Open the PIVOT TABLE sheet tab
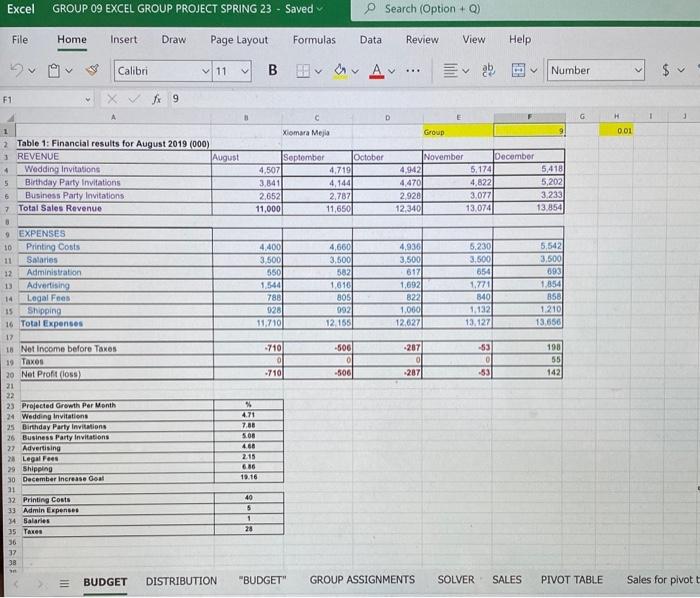Image resolution: width=700 pixels, height=598 pixels. click(572, 580)
